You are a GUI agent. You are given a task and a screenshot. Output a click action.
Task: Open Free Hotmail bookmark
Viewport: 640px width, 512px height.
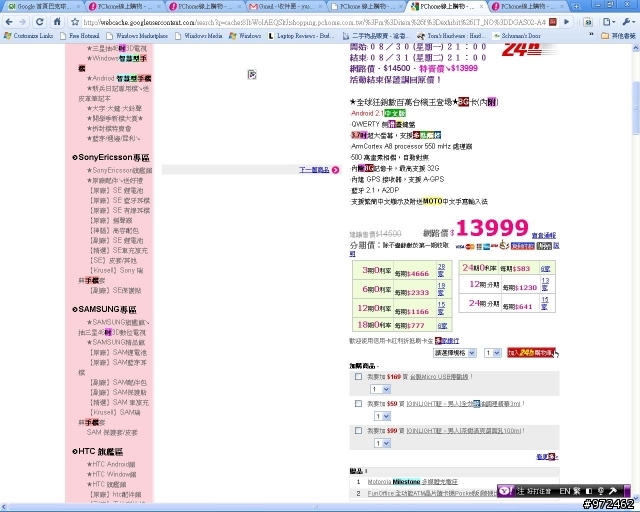click(x=80, y=36)
